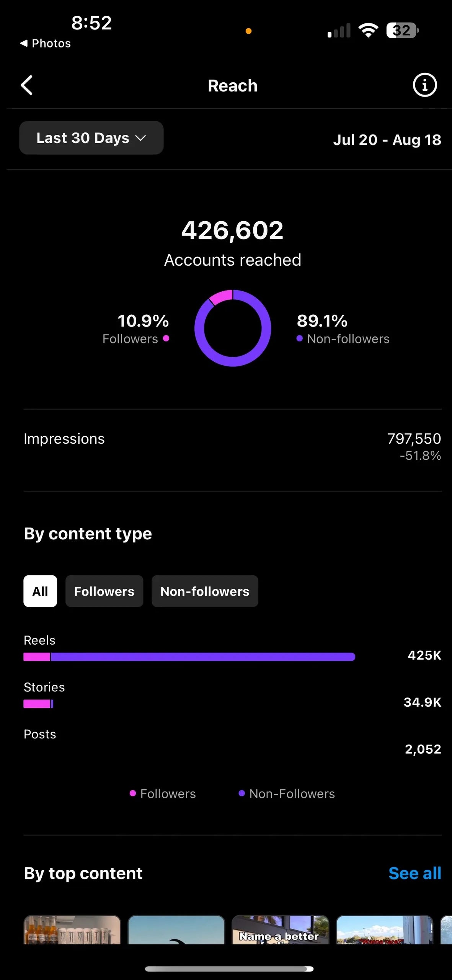Tap the Jul 20 - Aug 18 date range
452x980 pixels.
click(x=387, y=140)
